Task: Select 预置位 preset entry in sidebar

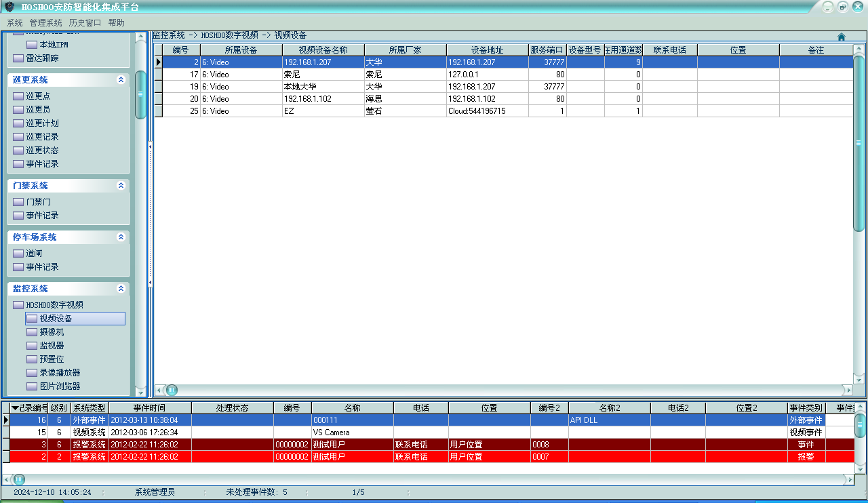Action: click(x=52, y=359)
